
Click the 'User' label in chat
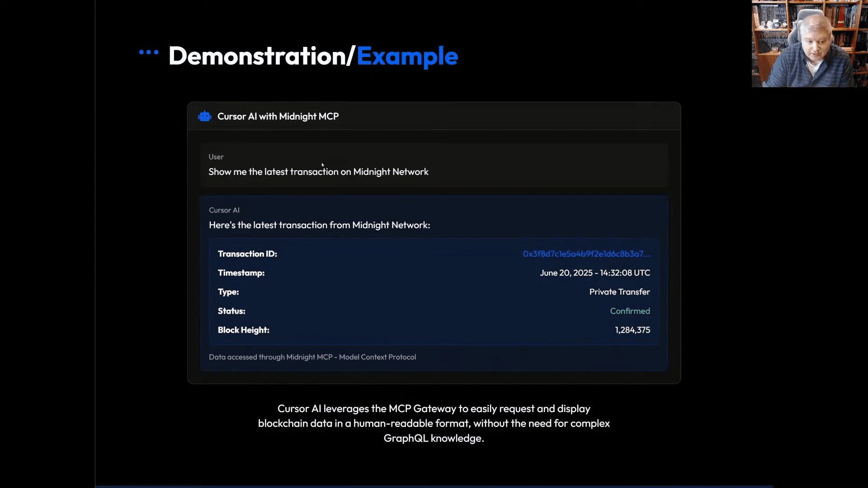216,157
